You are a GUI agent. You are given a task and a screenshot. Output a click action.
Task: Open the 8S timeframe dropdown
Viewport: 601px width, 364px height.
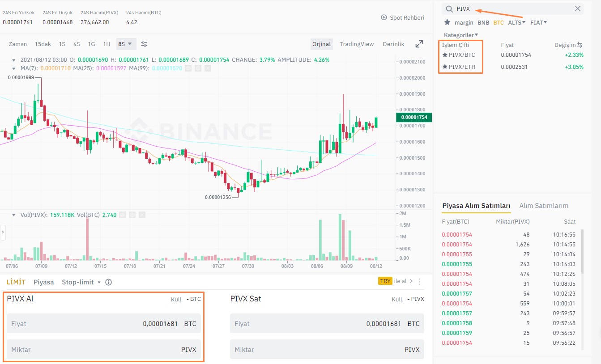[126, 44]
